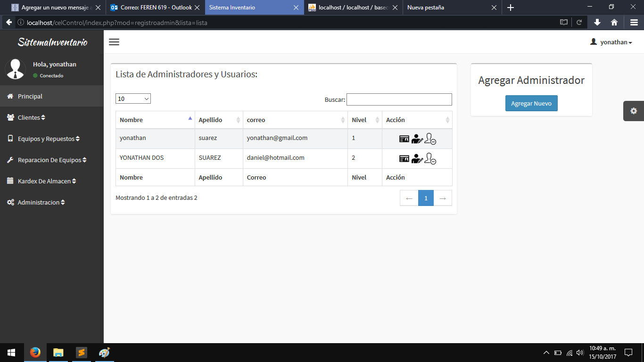The image size is (644, 362).
Task: Expand Administracion sidebar menu
Action: tap(52, 202)
